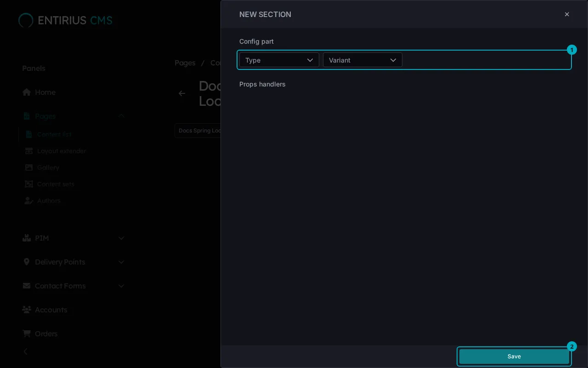Screen dimensions: 588x368
Task: Select the Docs Spring Loc tab
Action: [x=198, y=131]
